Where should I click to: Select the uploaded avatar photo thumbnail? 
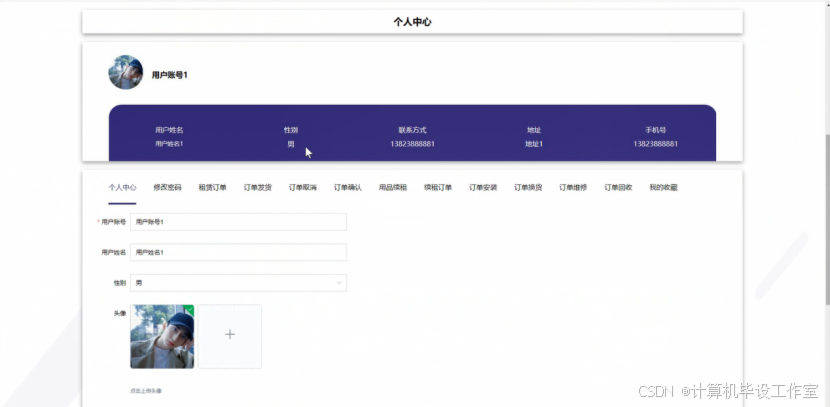click(x=162, y=337)
